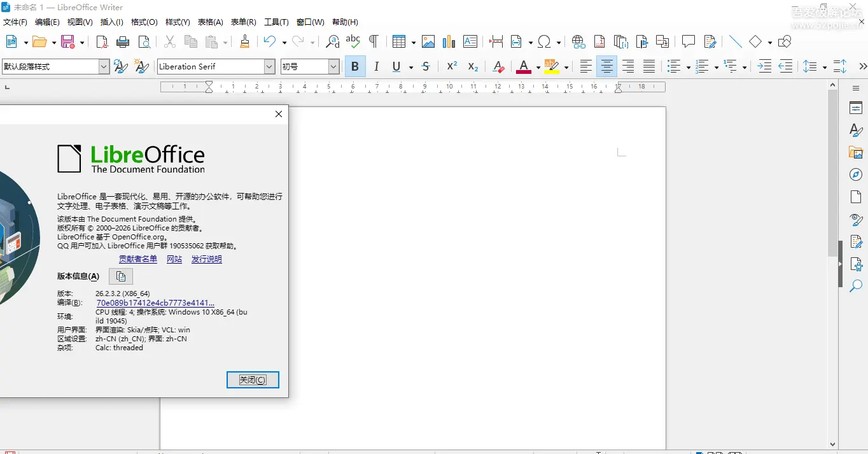
Task: Open Find and Replace
Action: 332,42
